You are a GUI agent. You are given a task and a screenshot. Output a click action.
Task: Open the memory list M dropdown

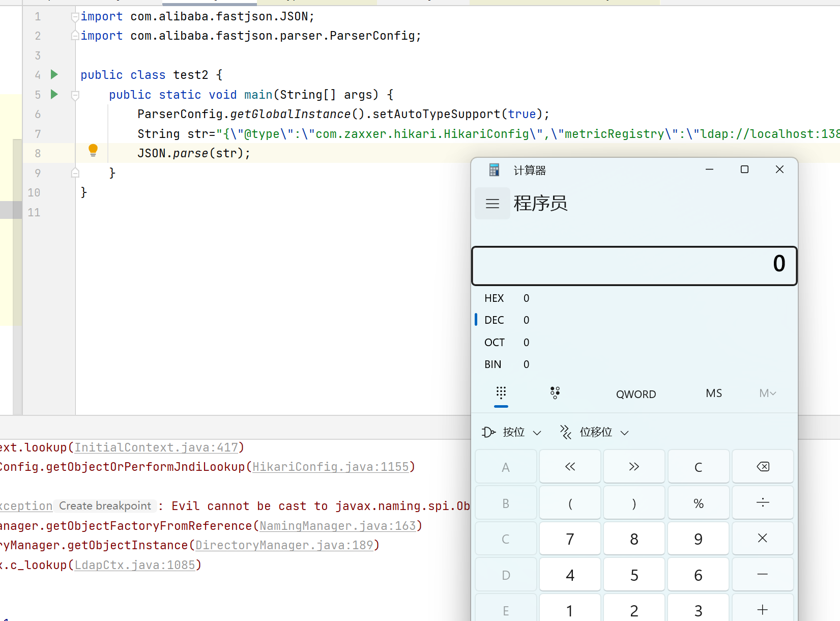click(767, 393)
